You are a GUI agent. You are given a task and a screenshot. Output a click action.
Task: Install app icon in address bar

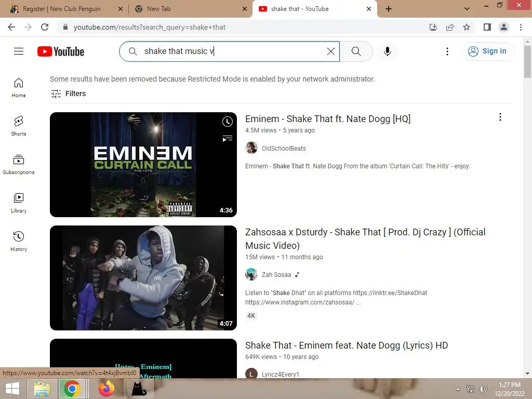tap(433, 27)
